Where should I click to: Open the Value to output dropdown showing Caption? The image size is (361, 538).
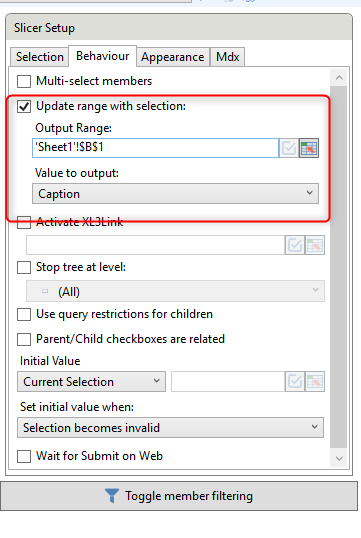coord(175,194)
